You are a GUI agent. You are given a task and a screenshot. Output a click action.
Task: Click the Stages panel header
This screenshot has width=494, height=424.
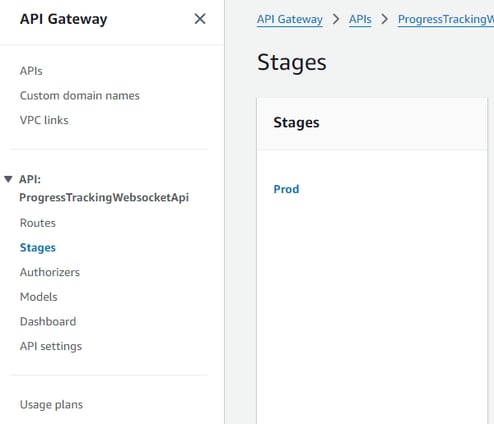296,123
